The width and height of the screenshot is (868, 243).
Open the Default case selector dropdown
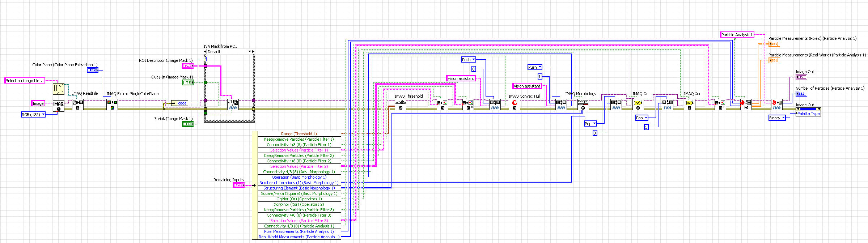pos(229,52)
